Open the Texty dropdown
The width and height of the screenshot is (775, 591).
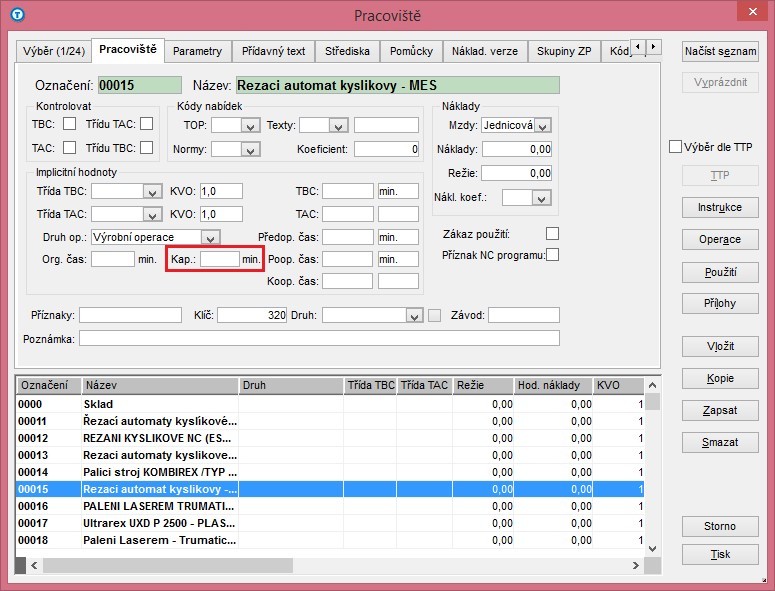coord(339,126)
